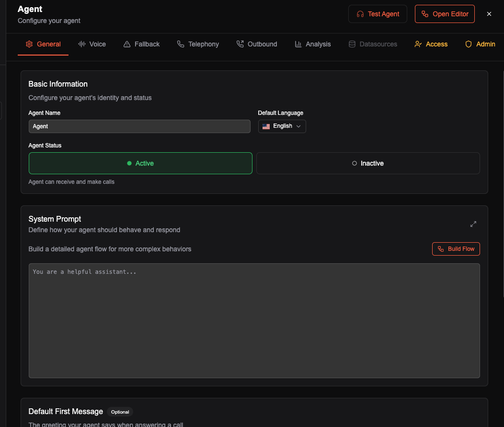Click 'Agent can receive and make calls' text
Screen dimensions: 504x427
pos(71,182)
